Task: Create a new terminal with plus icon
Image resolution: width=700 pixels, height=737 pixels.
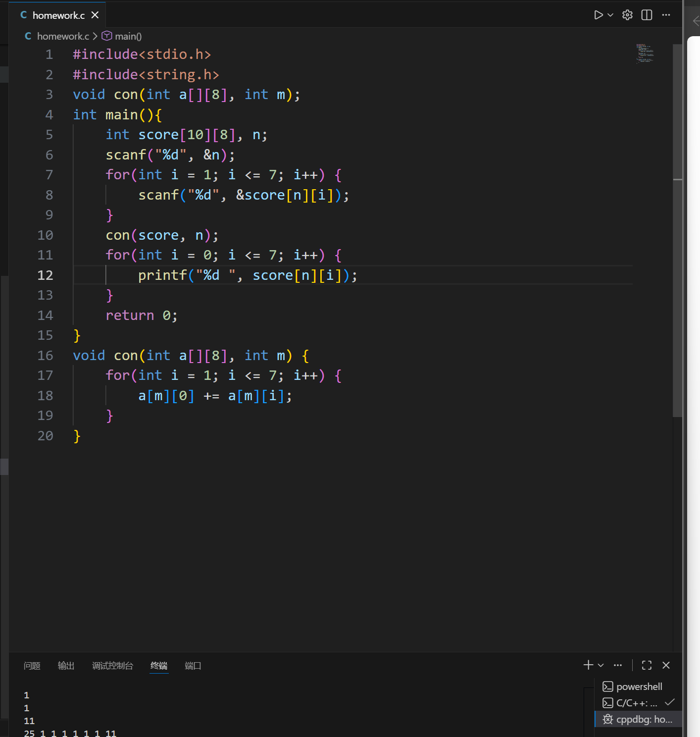Action: click(588, 665)
